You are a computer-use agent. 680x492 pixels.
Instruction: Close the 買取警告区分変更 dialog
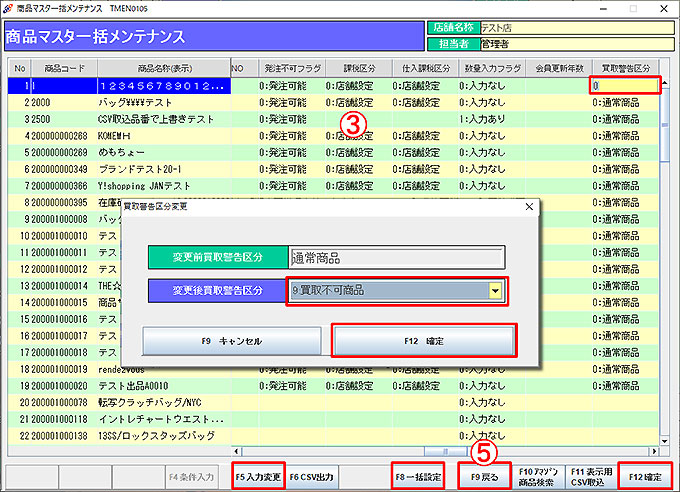tap(528, 207)
